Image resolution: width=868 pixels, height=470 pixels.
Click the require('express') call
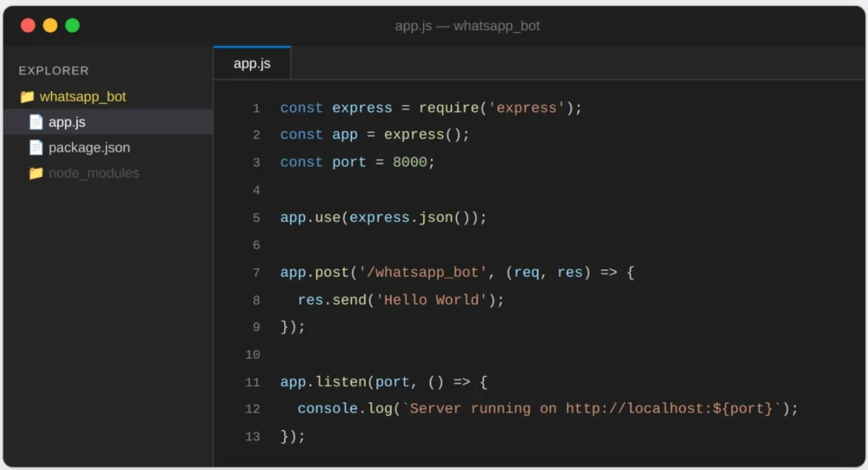[496, 108]
